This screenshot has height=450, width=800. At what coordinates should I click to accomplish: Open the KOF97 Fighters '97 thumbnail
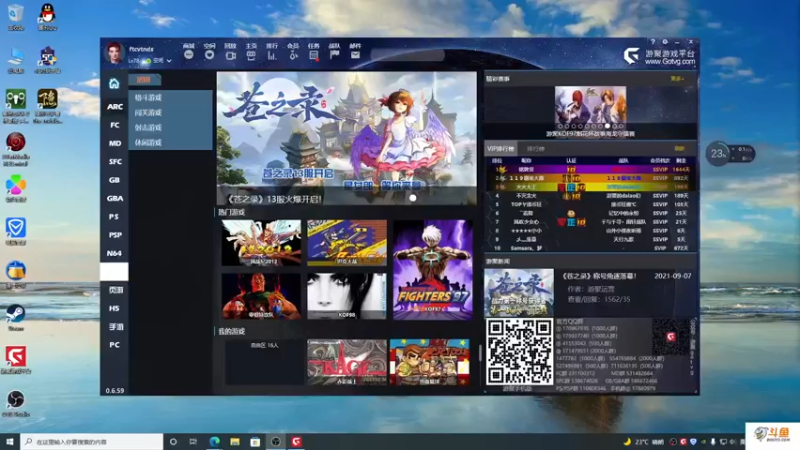[x=433, y=270]
